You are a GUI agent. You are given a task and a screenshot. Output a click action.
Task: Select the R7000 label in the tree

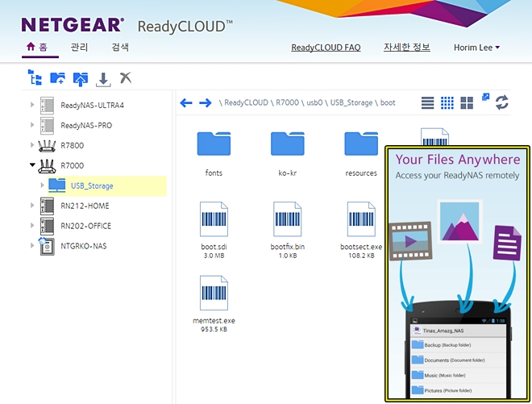[73, 165]
